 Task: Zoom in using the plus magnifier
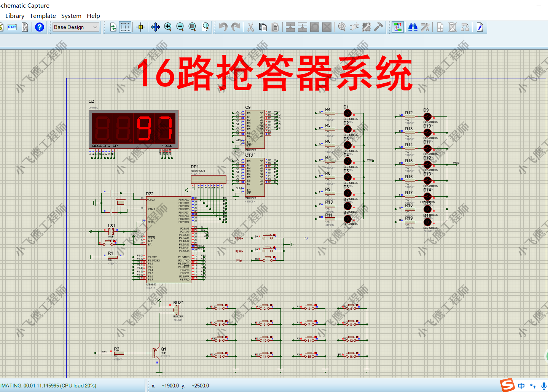pyautogui.click(x=168, y=27)
